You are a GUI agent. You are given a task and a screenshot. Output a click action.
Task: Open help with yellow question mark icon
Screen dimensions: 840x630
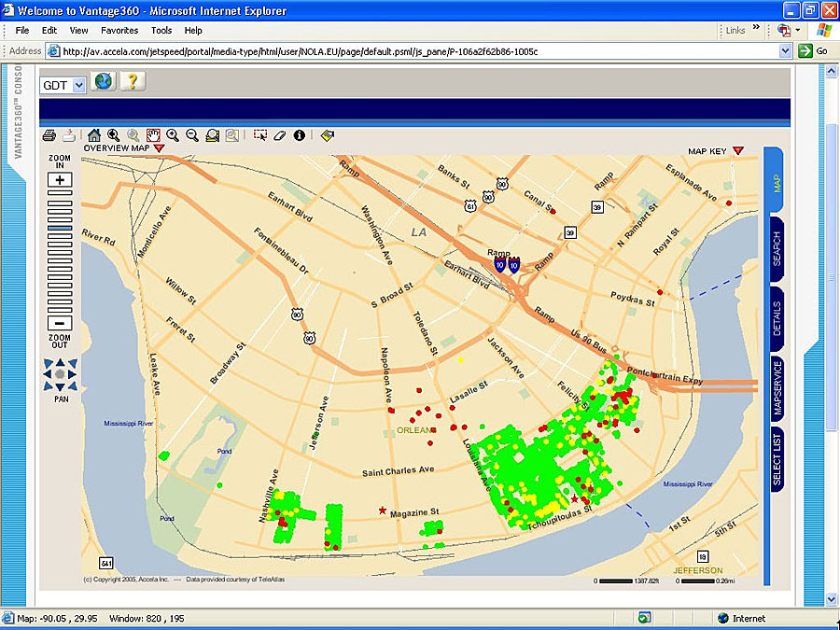click(x=133, y=81)
